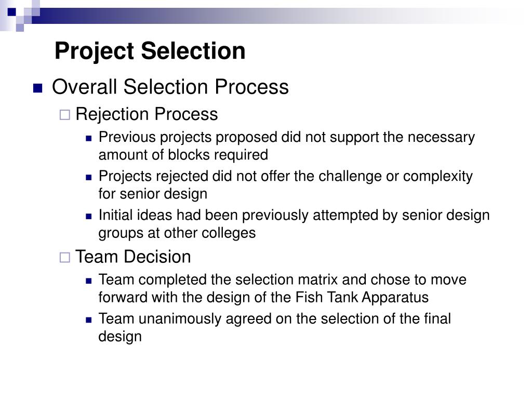Click the bullet before Team completed the selection matrix
The width and height of the screenshot is (532, 399).
(89, 281)
